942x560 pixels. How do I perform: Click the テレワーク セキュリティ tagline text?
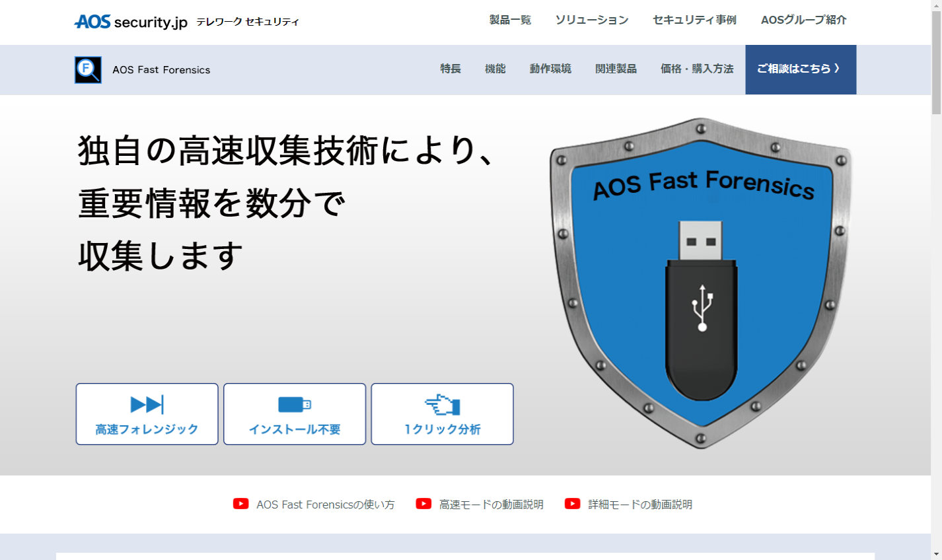pyautogui.click(x=248, y=22)
